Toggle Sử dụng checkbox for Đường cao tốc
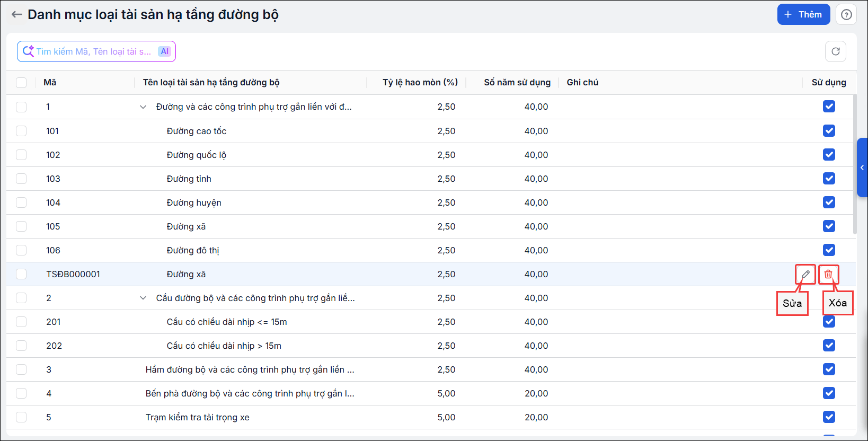868x441 pixels. (829, 130)
